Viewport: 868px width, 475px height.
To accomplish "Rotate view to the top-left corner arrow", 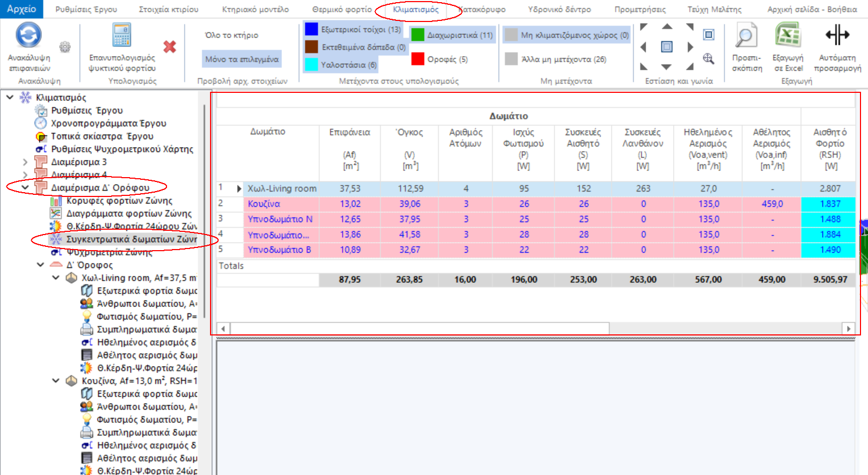I will click(x=643, y=27).
